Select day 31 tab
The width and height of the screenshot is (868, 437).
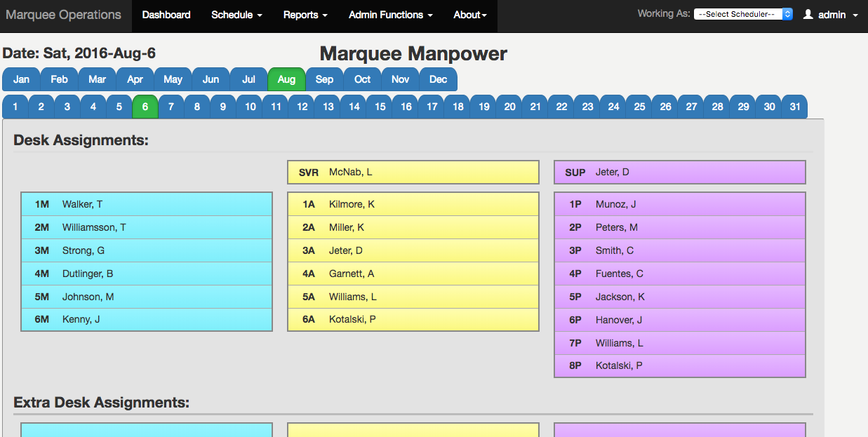click(x=794, y=107)
